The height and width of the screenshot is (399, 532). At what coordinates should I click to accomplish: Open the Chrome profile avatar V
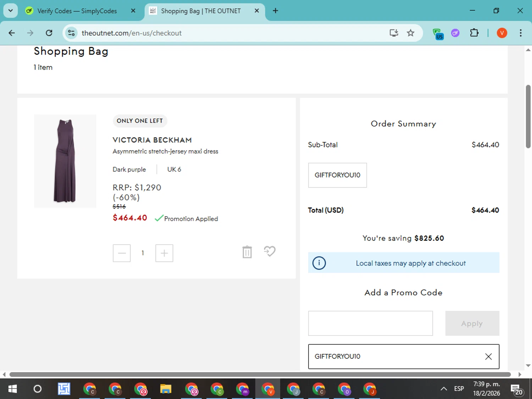pyautogui.click(x=501, y=33)
